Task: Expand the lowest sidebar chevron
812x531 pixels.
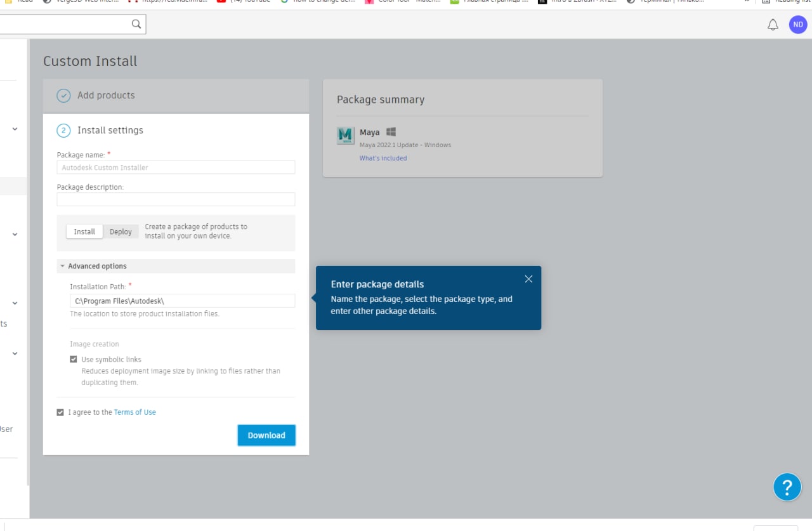Action: coord(15,353)
